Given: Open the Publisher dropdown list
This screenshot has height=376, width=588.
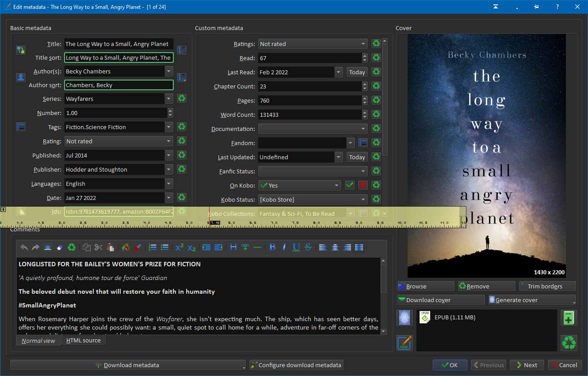Looking at the screenshot, I should coord(168,169).
